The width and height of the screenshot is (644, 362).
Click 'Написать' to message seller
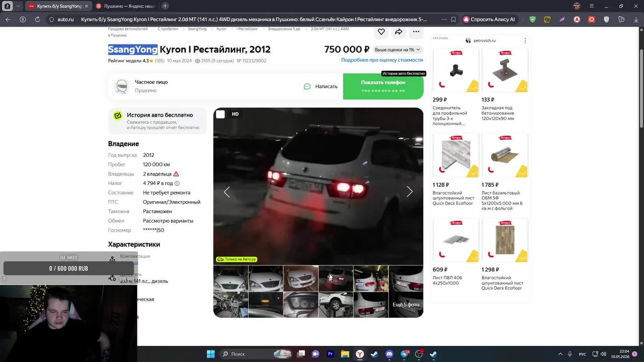pyautogui.click(x=326, y=86)
